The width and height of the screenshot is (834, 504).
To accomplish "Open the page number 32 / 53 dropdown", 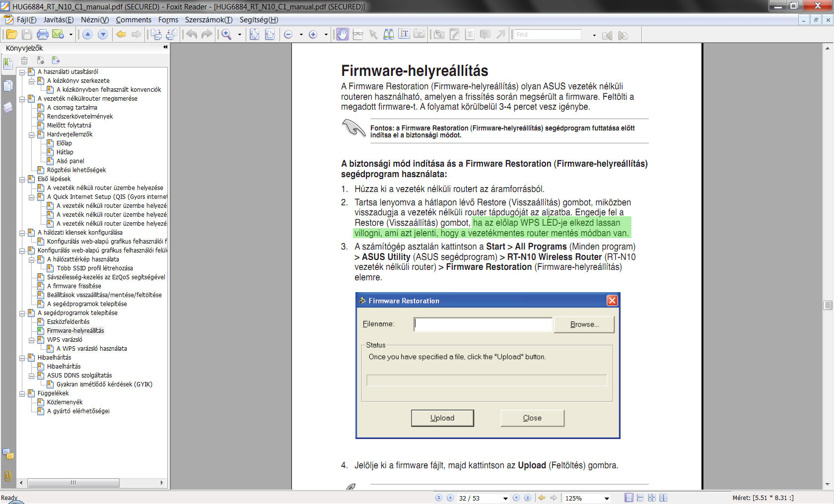I will pos(505,499).
